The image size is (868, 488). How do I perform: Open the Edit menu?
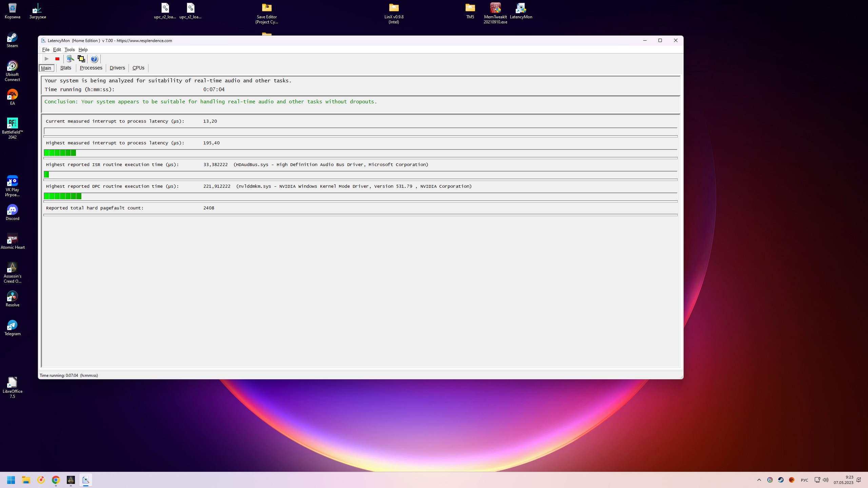coord(57,49)
